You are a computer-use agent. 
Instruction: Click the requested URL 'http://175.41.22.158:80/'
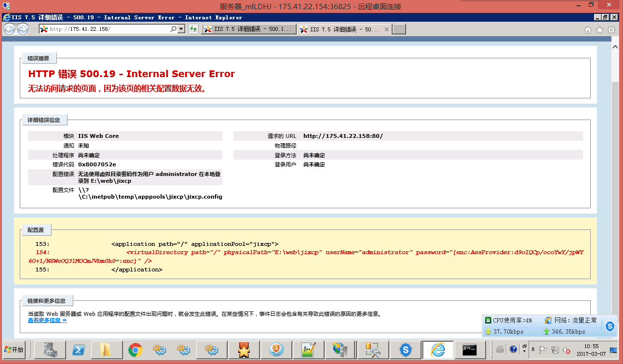343,136
